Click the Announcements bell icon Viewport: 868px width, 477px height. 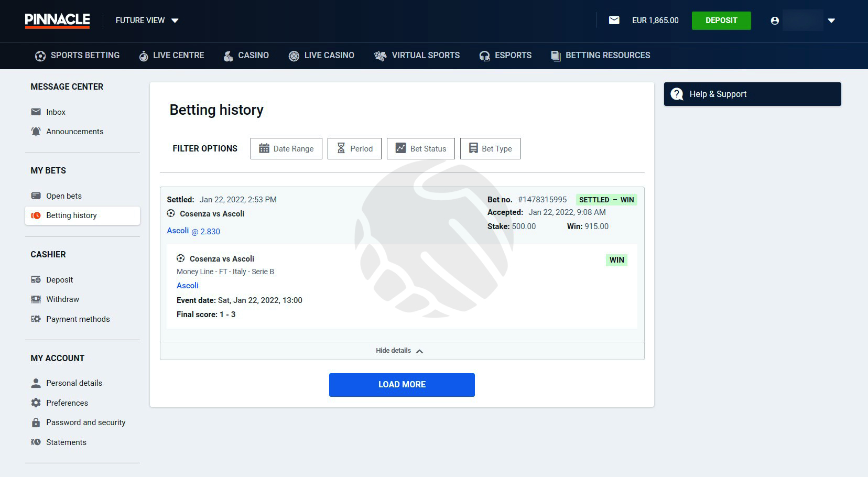[36, 132]
